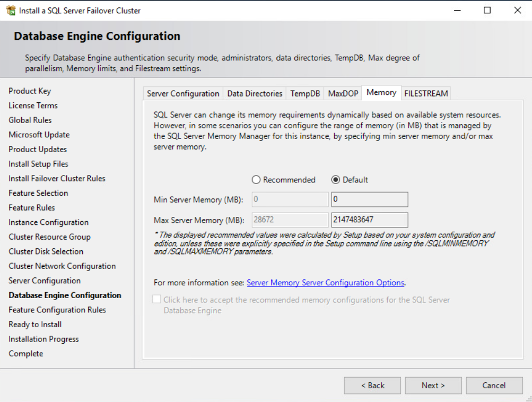Click the Back button
532x402 pixels.
[x=372, y=386]
